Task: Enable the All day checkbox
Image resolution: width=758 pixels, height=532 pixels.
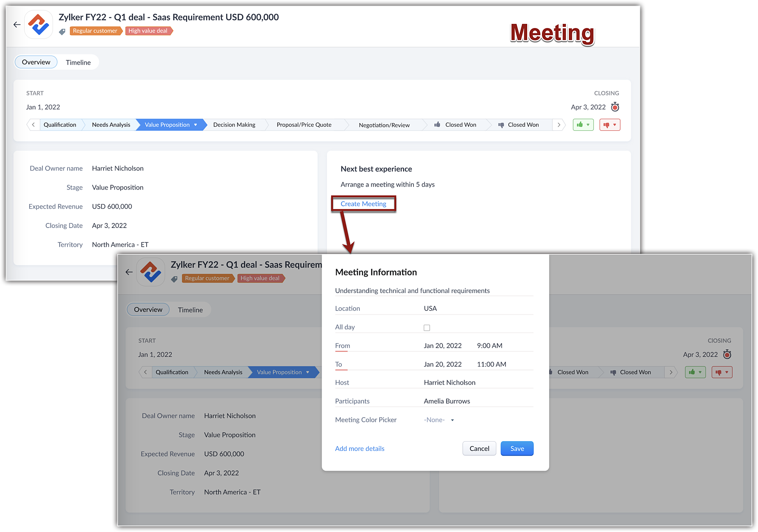Action: coord(427,328)
